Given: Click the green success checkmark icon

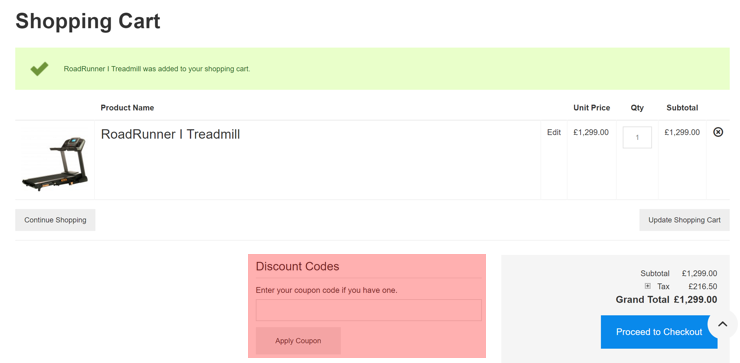Looking at the screenshot, I should (39, 69).
